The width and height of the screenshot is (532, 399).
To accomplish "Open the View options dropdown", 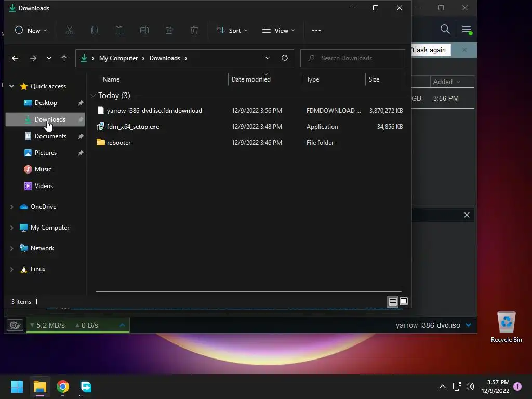I will click(x=278, y=31).
